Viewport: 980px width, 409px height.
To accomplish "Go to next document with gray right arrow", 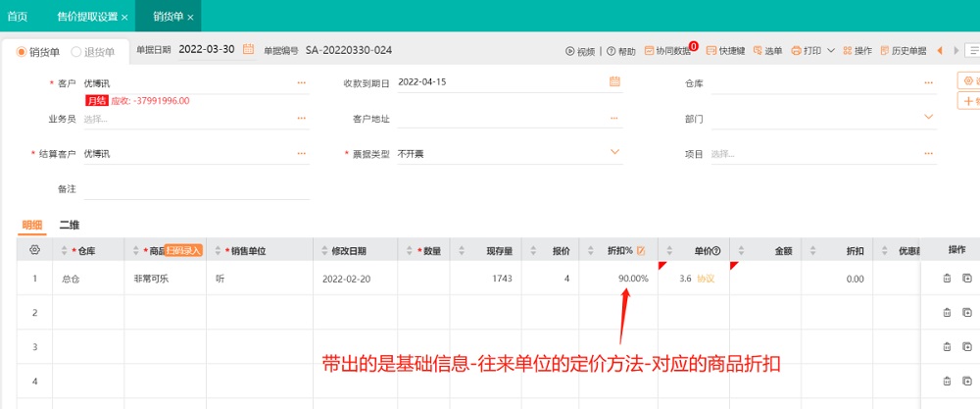I will [955, 51].
